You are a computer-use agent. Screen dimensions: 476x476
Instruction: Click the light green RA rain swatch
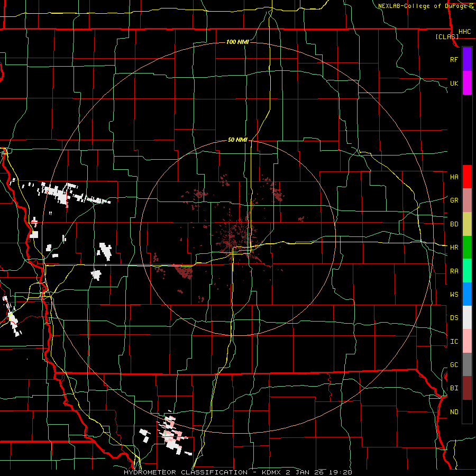[467, 271]
